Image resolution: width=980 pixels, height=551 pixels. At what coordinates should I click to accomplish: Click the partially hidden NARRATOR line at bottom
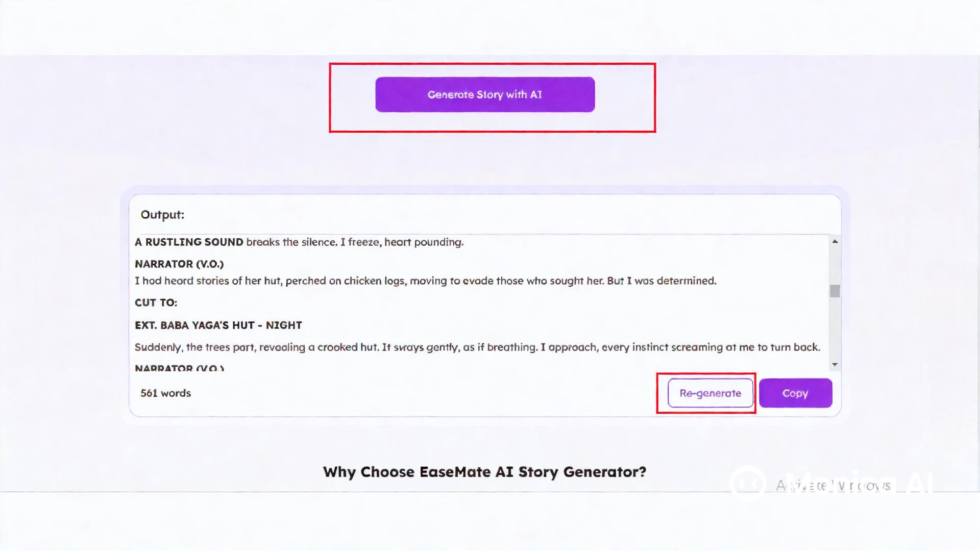coord(179,368)
